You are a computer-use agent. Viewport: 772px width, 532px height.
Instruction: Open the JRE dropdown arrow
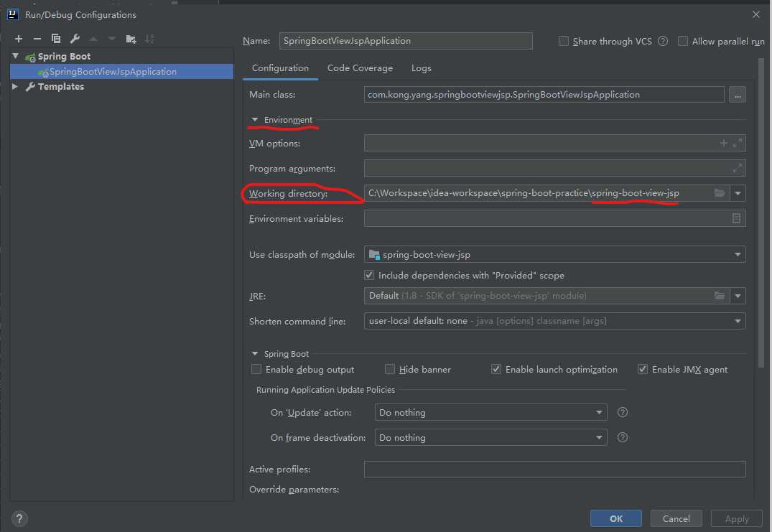point(738,296)
